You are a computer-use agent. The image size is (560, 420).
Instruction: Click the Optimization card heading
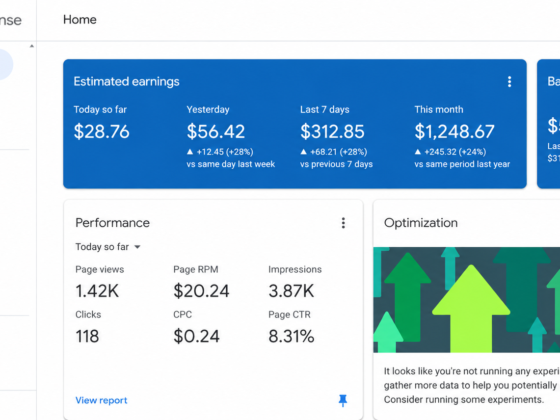click(421, 223)
